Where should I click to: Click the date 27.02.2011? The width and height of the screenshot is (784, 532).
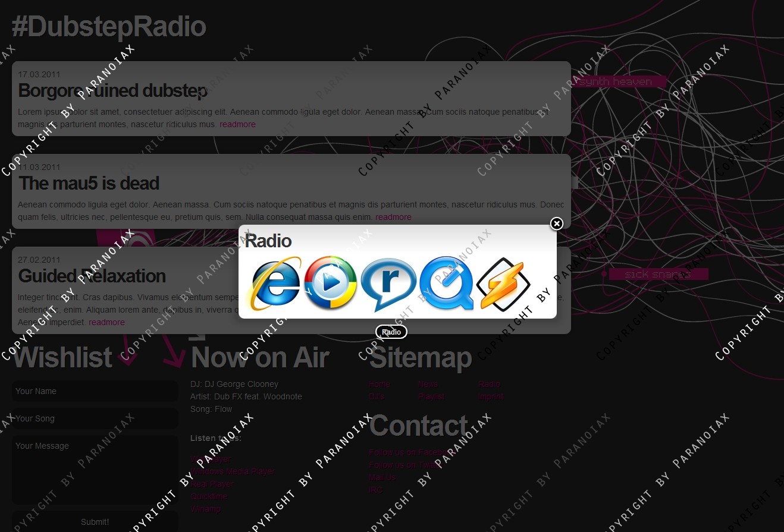point(39,260)
